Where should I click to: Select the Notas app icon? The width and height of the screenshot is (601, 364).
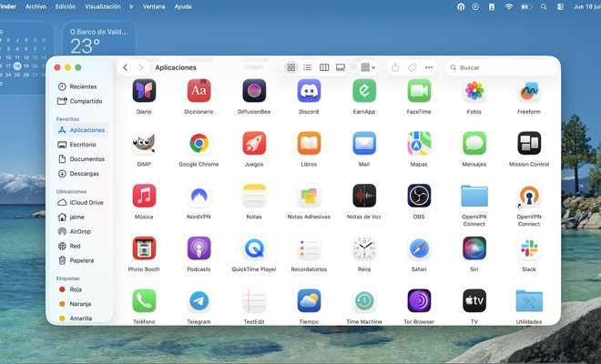point(254,196)
